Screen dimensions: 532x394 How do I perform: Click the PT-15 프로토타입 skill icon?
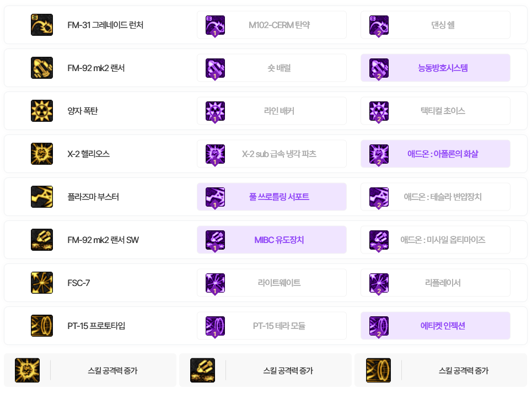(42, 326)
